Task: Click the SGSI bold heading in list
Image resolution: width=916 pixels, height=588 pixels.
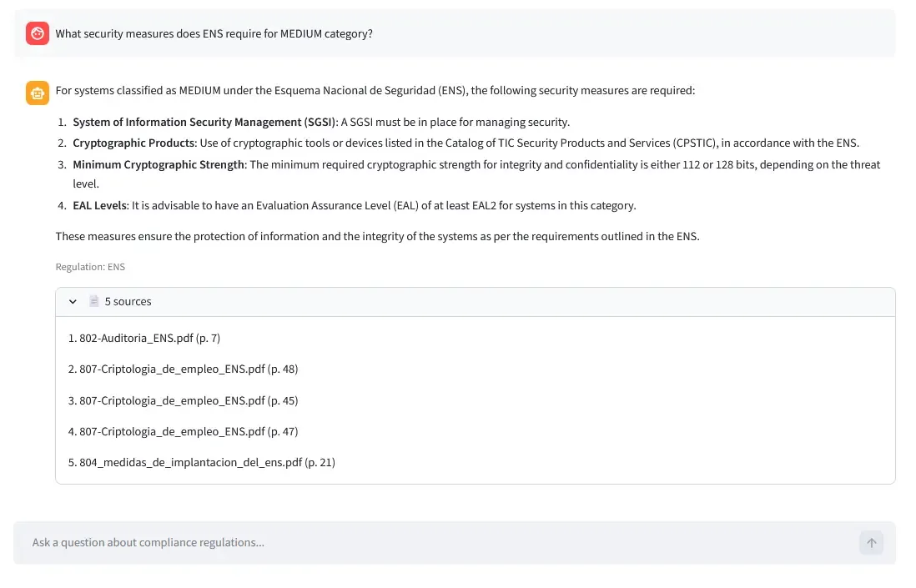Action: coord(204,122)
